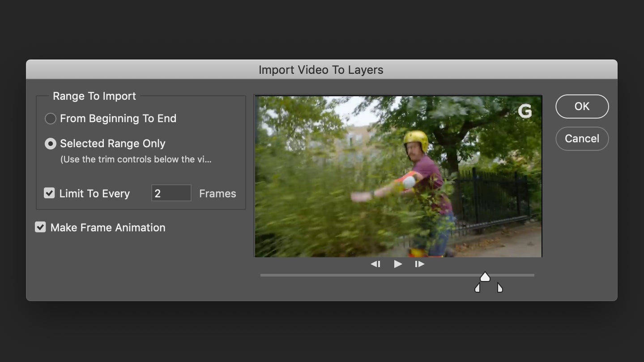Click the Frames label beside the number field
644x362 pixels.
pyautogui.click(x=217, y=193)
